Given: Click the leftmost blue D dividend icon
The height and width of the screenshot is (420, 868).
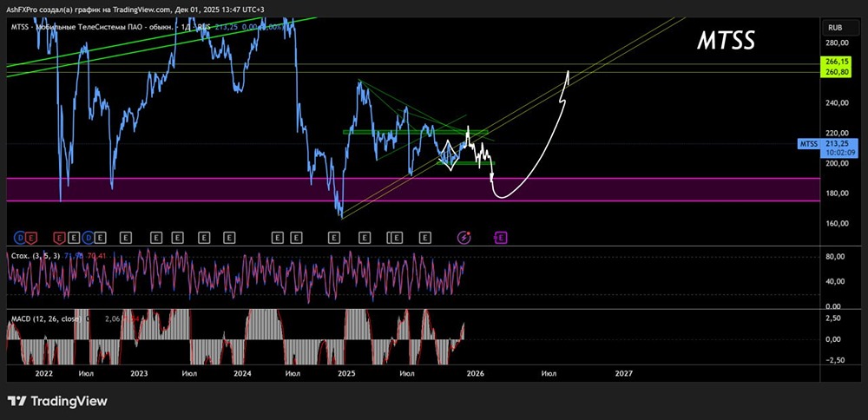Looking at the screenshot, I should coord(20,238).
